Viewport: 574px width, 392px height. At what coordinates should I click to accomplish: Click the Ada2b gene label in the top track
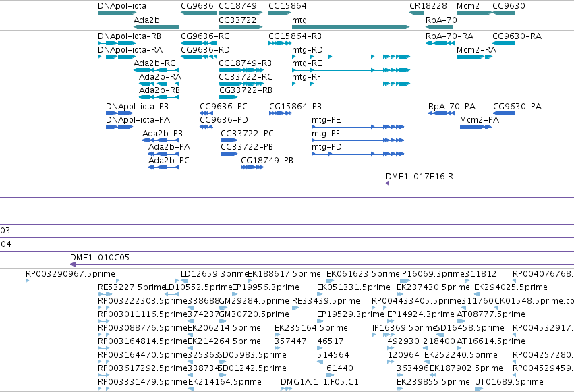pos(146,20)
